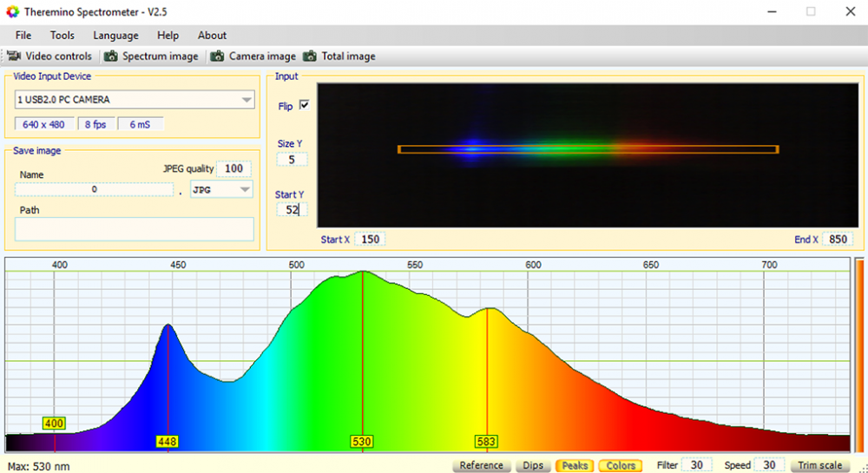Image resolution: width=868 pixels, height=473 pixels.
Task: Toggle the Colors button
Action: (x=621, y=465)
